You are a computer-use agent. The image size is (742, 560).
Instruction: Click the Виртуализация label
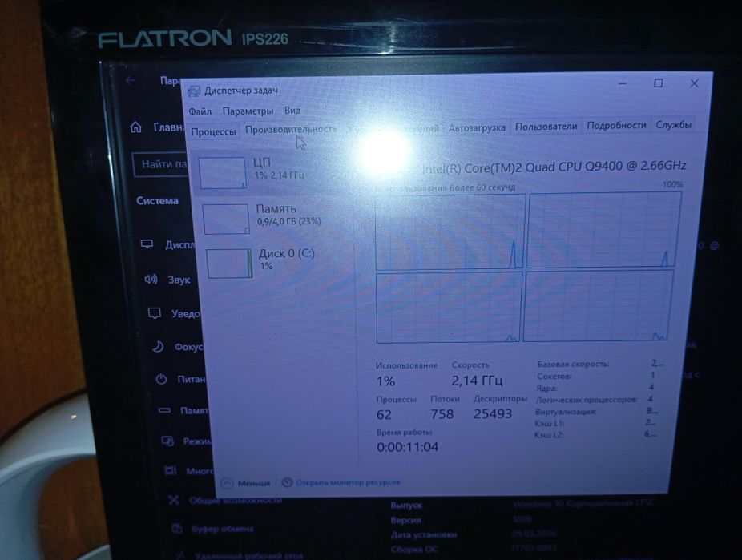pos(565,412)
